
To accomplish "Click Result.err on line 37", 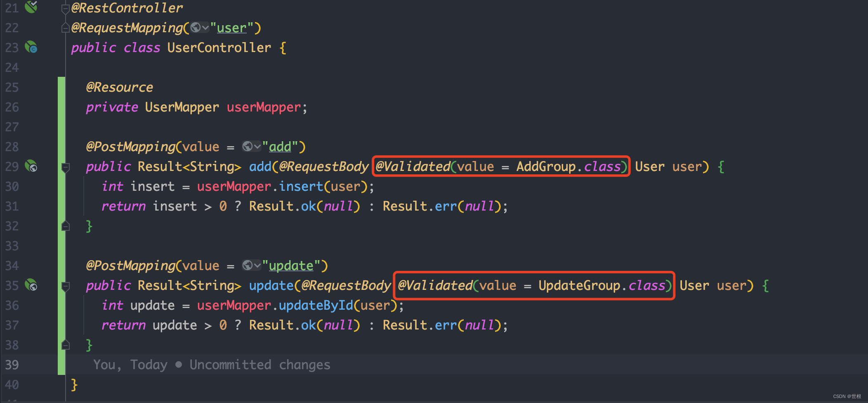I will click(420, 325).
